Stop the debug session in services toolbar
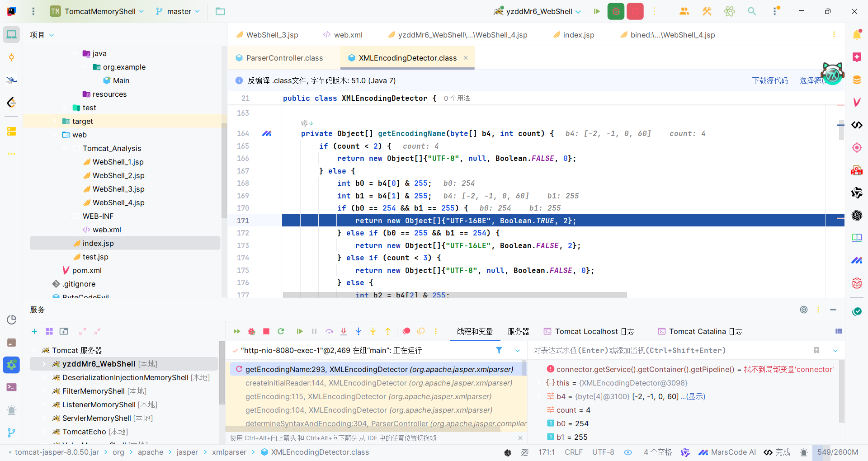The image size is (868, 461). pos(266,331)
